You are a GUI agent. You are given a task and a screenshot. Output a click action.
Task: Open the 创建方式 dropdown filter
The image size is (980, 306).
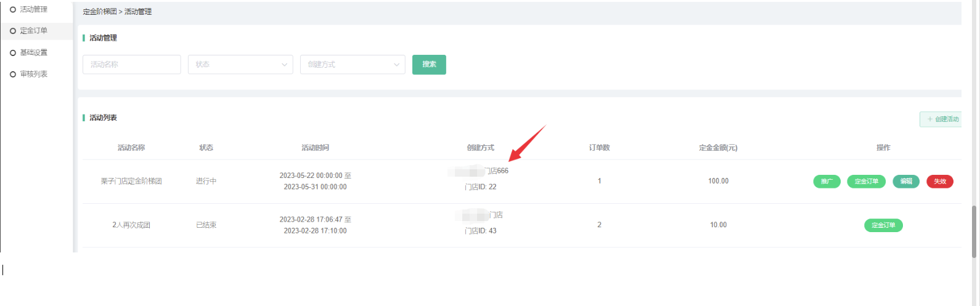[x=352, y=65]
